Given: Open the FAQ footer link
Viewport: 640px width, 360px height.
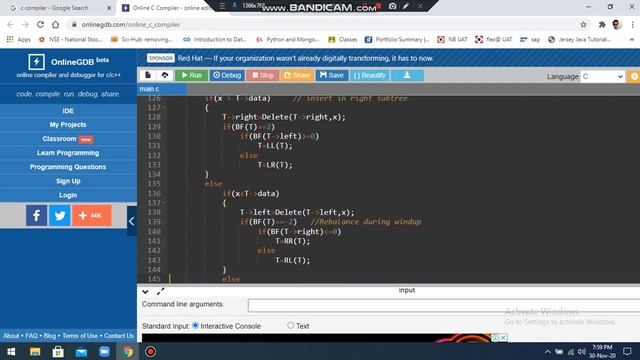Looking at the screenshot, I should (31, 336).
